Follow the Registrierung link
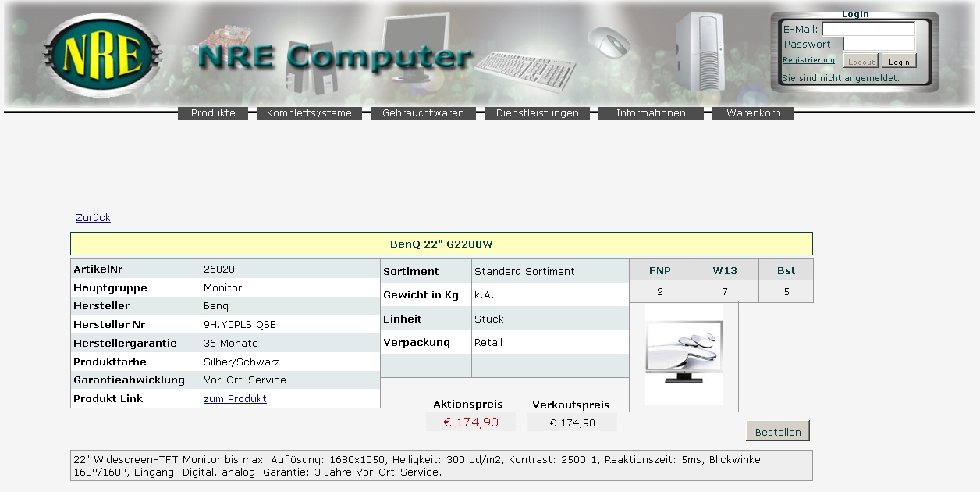This screenshot has width=980, height=492. click(808, 60)
